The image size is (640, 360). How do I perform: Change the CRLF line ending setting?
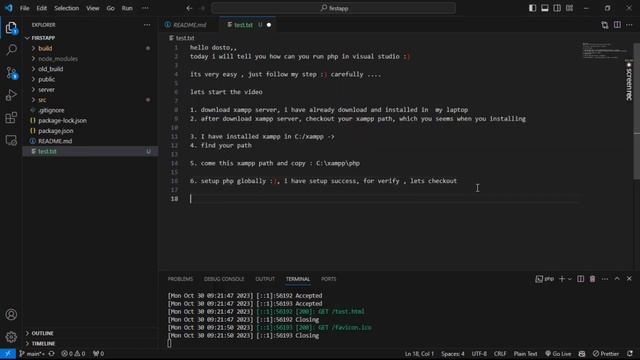[x=500, y=353]
